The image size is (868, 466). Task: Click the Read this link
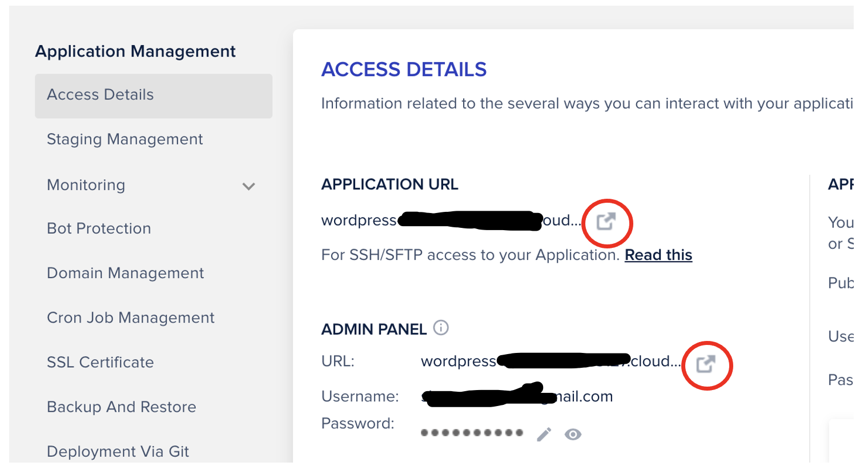pyautogui.click(x=658, y=255)
